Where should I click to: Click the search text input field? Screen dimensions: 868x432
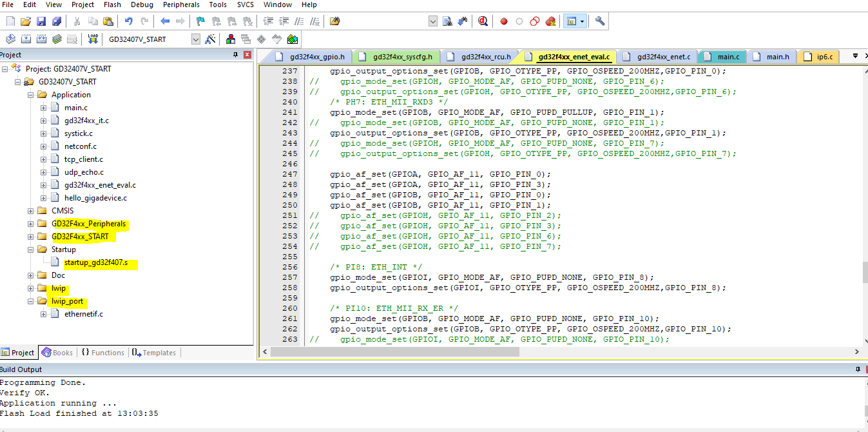point(385,21)
